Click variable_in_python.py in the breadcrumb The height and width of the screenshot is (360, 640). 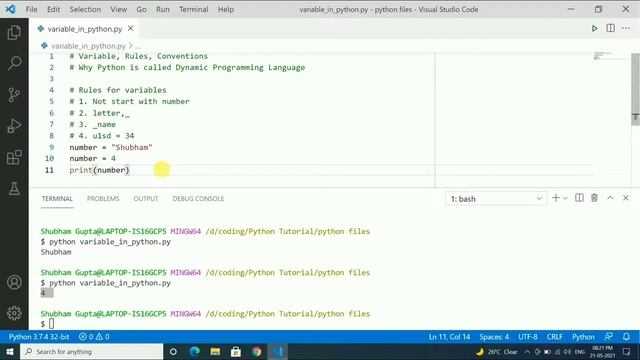[88, 46]
